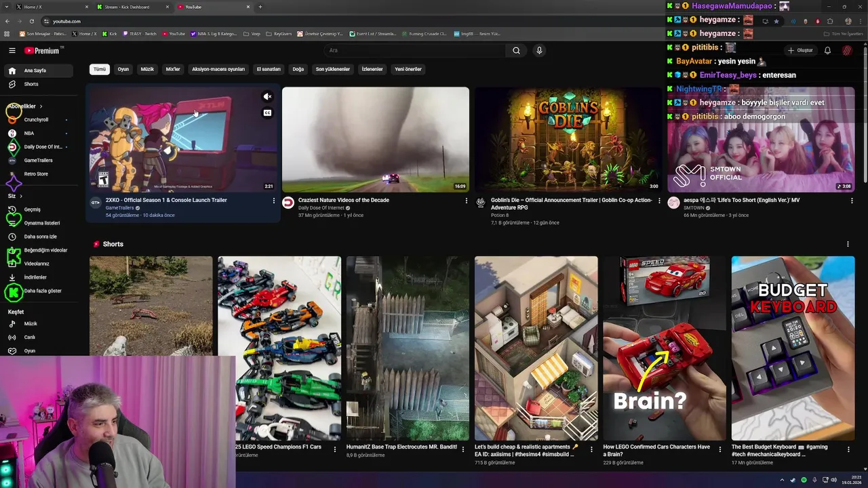Open more options for 2XKO video

(x=274, y=201)
